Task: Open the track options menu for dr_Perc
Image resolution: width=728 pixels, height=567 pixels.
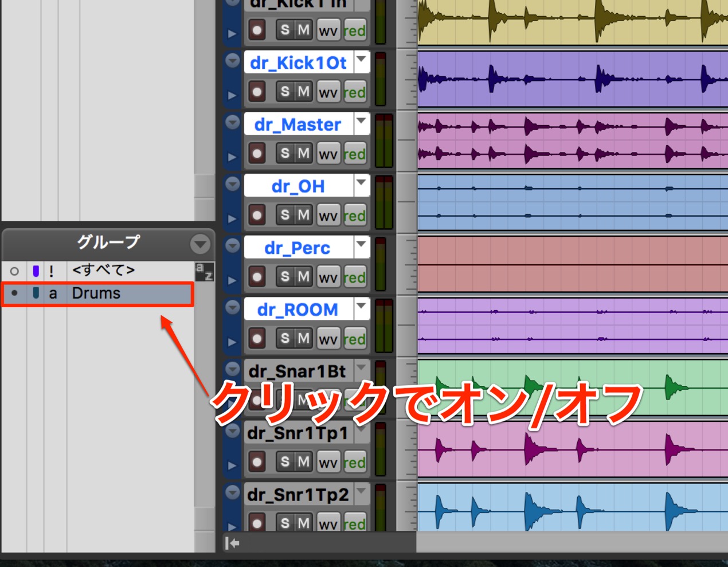Action: (x=232, y=246)
